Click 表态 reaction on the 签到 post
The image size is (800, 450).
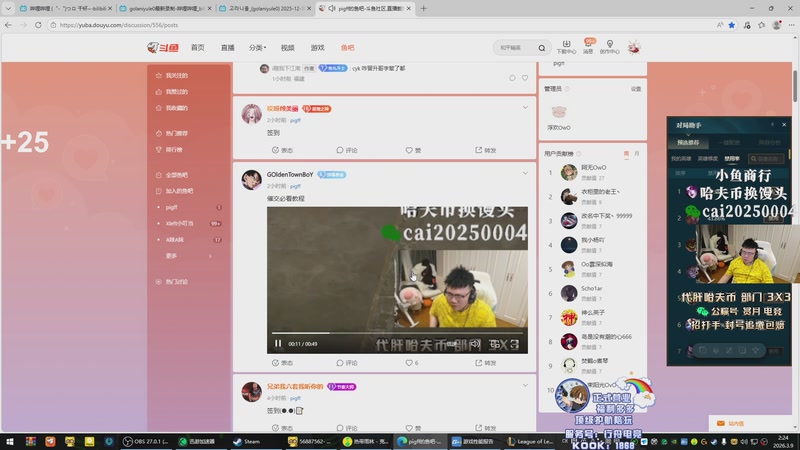[x=283, y=150]
